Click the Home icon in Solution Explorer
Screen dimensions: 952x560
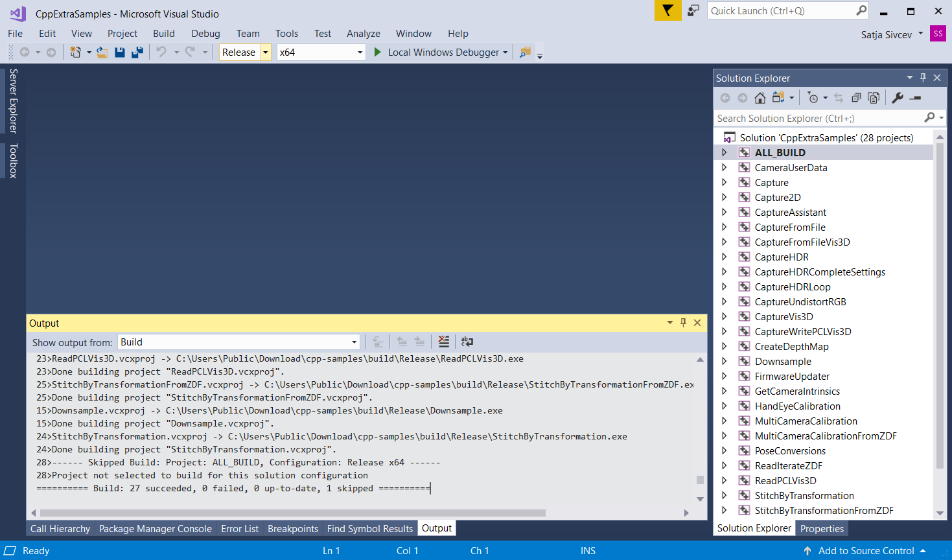click(760, 98)
